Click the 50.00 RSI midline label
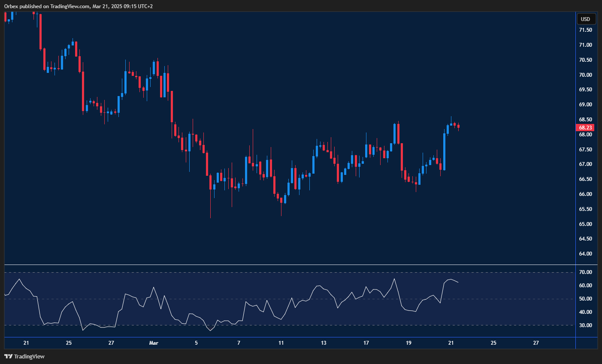602x364 pixels. [x=585, y=299]
